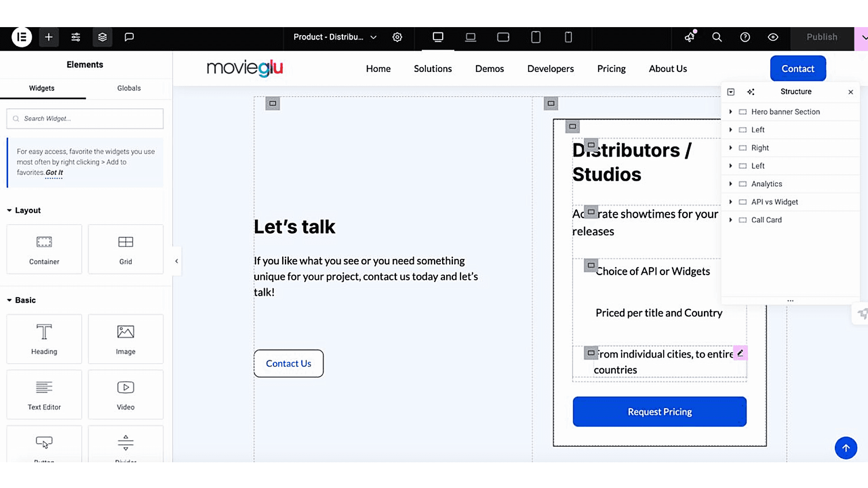Open the Help question mark icon
The height and width of the screenshot is (488, 868).
745,37
